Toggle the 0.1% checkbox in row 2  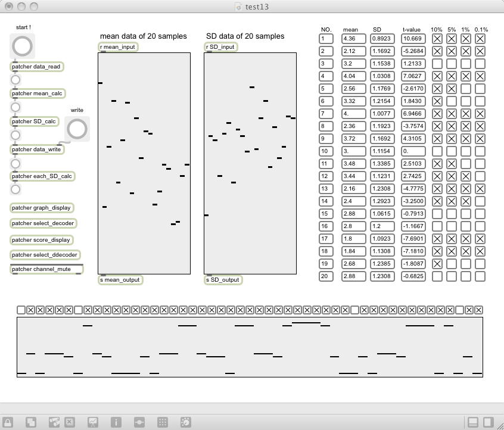coord(480,51)
